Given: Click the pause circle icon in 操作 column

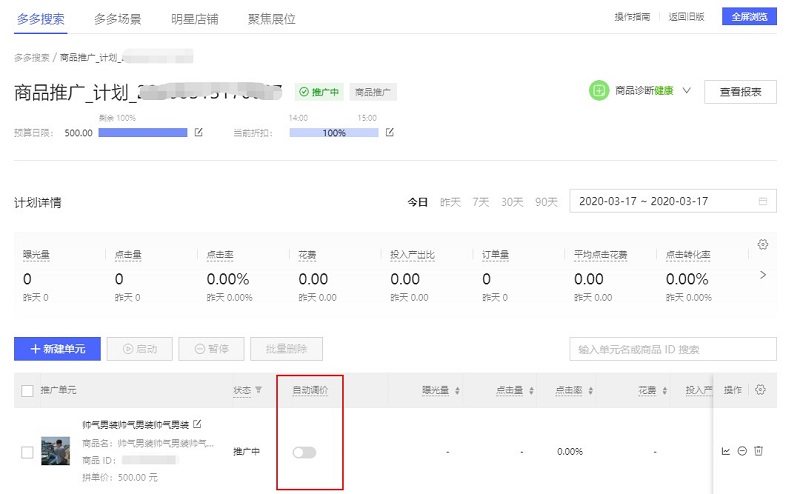Looking at the screenshot, I should click(x=742, y=452).
